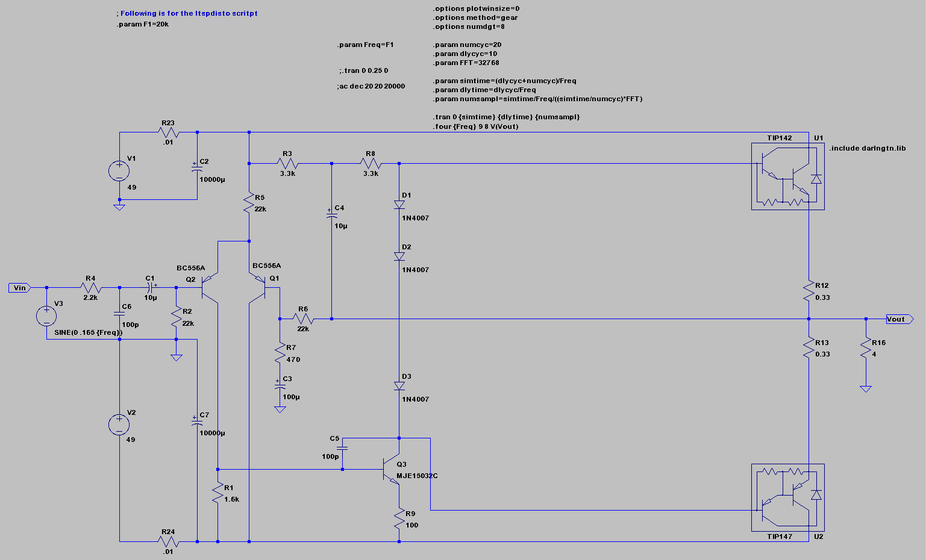Select the Q3 MJE15032C transistor symbol
This screenshot has width=926, height=560.
pos(390,470)
